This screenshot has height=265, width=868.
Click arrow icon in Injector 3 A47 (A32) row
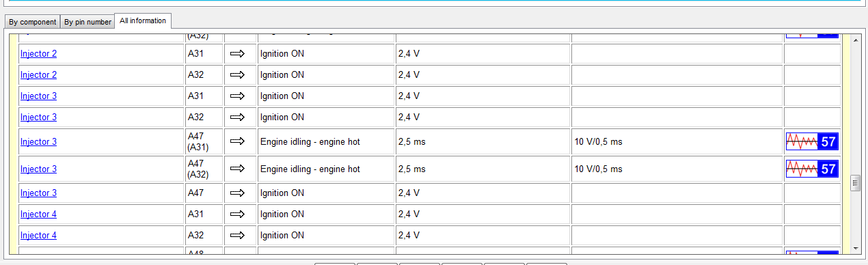[x=237, y=169]
